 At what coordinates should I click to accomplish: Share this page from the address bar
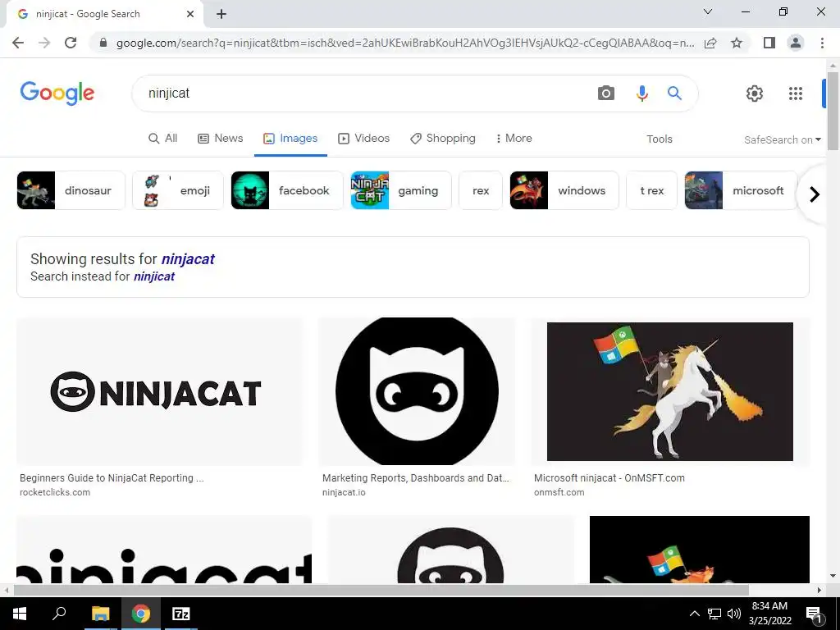tap(710, 43)
